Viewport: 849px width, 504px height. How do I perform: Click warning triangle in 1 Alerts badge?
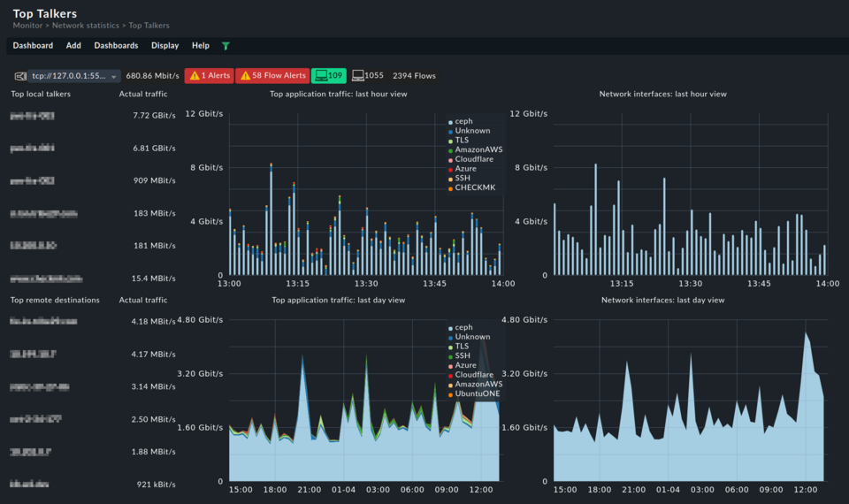195,76
